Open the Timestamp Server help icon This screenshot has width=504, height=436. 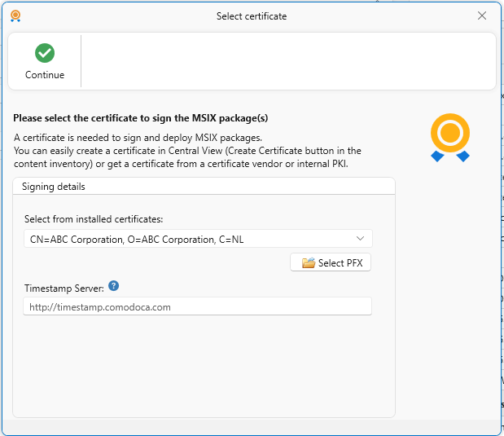pyautogui.click(x=114, y=286)
